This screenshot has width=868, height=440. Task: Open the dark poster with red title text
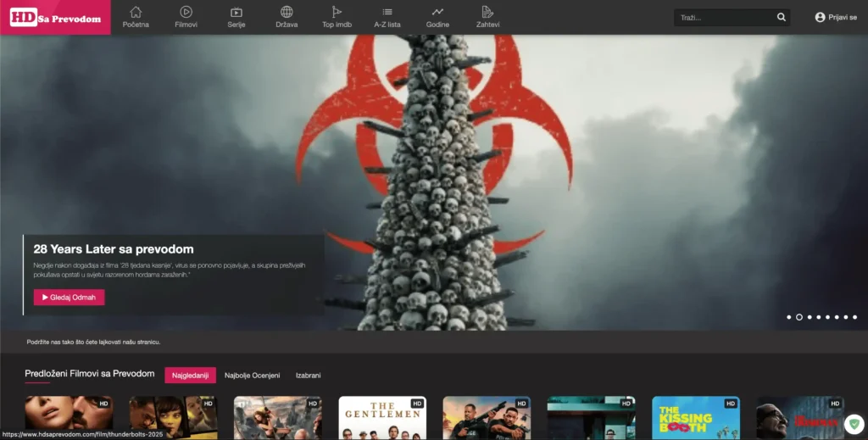click(x=800, y=418)
